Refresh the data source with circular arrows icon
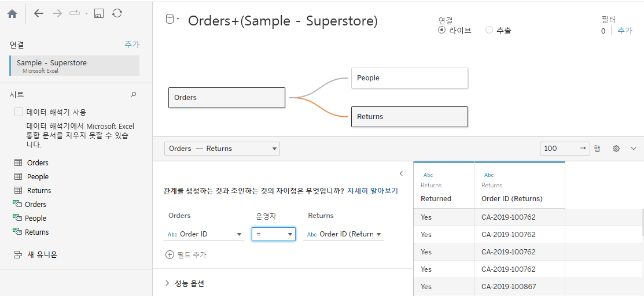The height and width of the screenshot is (296, 644). (x=117, y=13)
